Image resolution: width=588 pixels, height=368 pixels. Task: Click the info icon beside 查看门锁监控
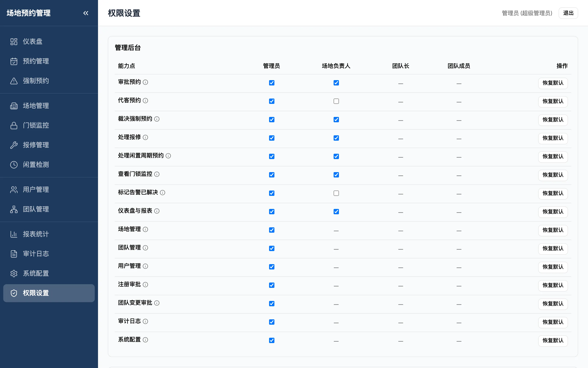[x=157, y=174]
